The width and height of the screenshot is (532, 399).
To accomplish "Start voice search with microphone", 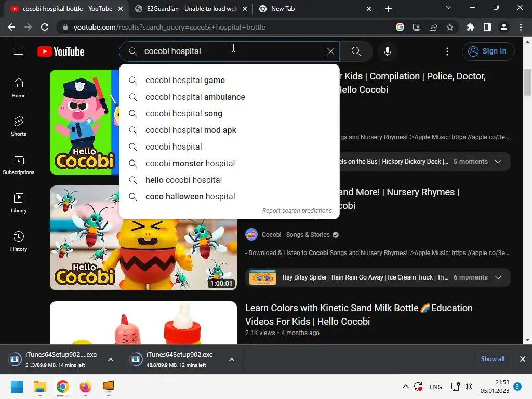I will [388, 51].
